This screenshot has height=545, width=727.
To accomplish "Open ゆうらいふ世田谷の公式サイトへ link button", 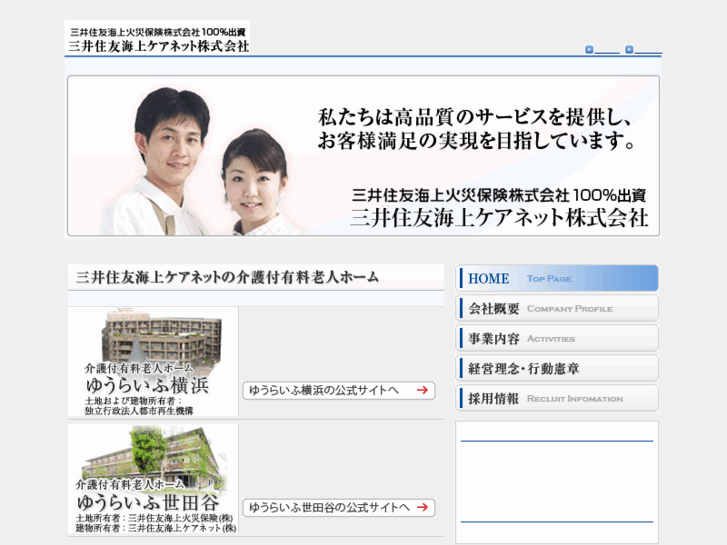I will coord(339,507).
